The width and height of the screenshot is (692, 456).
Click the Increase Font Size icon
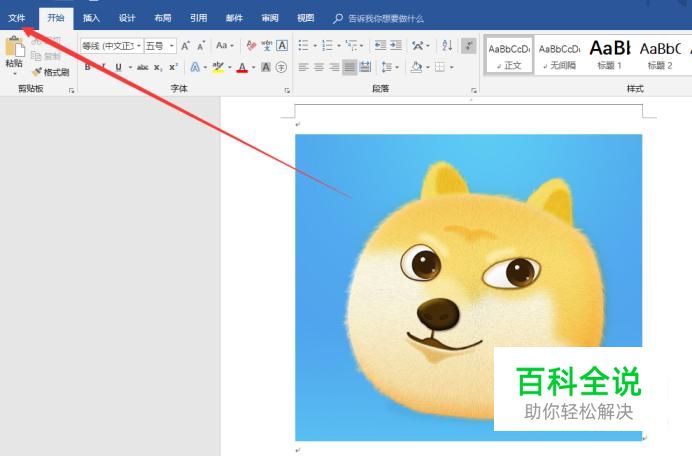(186, 46)
